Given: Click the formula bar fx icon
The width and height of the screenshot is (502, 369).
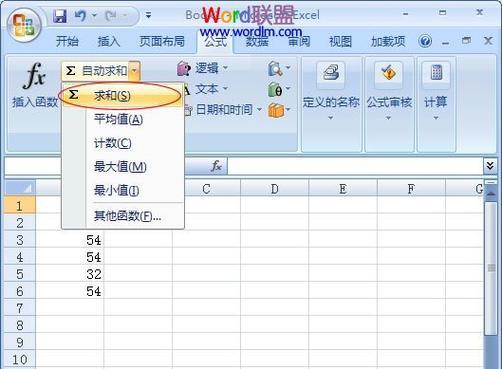Looking at the screenshot, I should coord(216,166).
